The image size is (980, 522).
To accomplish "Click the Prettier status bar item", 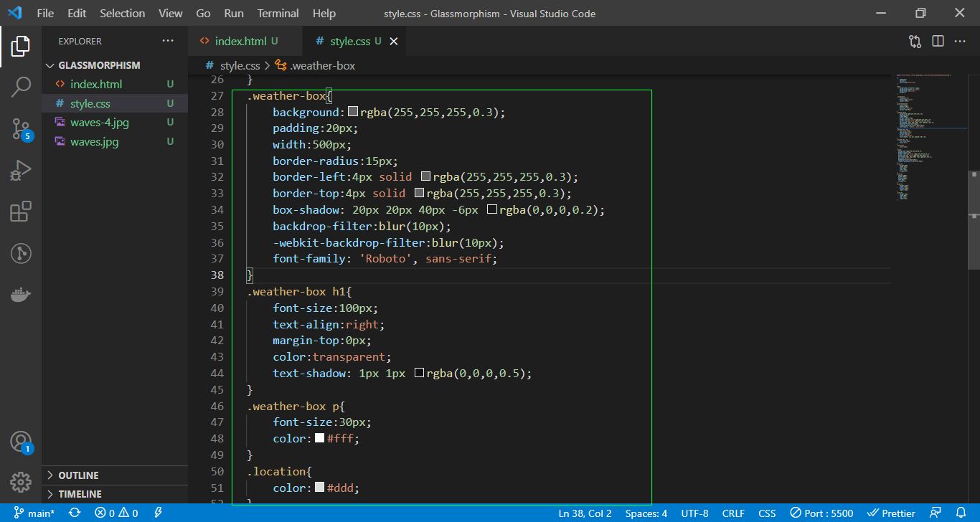I will (891, 513).
